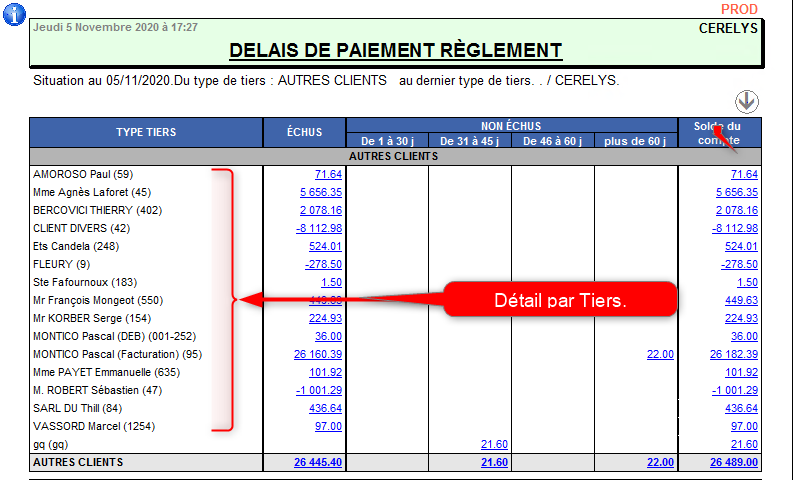Click the 26 445.40 total ÉCHUS link

[318, 462]
